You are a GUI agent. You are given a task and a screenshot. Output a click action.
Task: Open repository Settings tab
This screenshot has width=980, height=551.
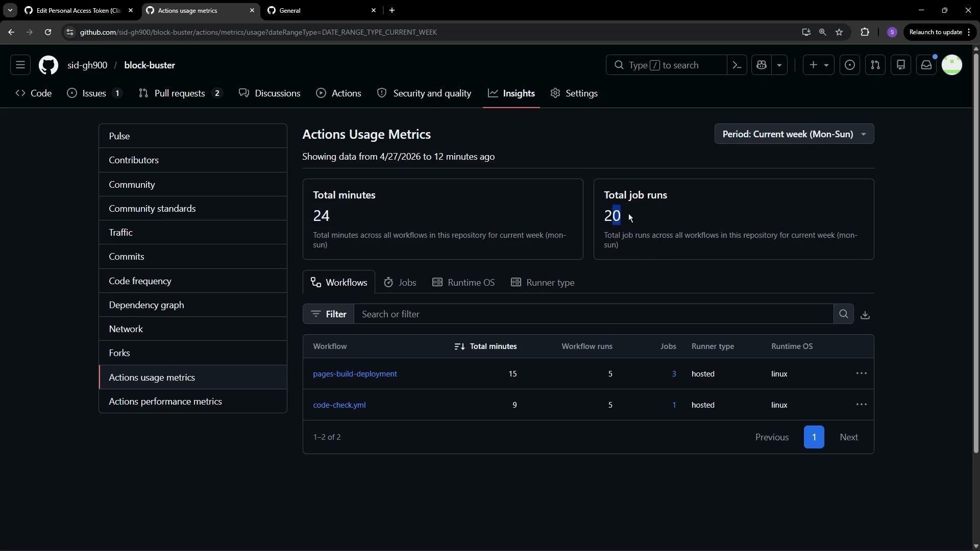click(x=574, y=93)
